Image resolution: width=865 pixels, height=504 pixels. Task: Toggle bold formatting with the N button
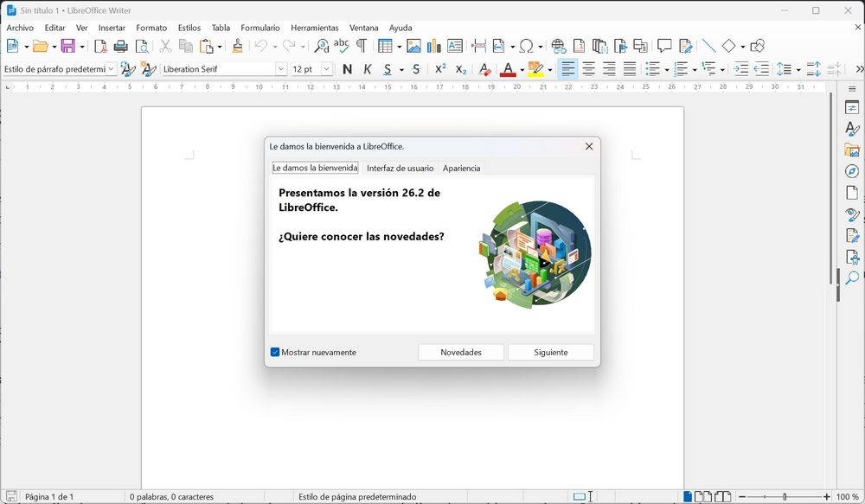coord(347,68)
